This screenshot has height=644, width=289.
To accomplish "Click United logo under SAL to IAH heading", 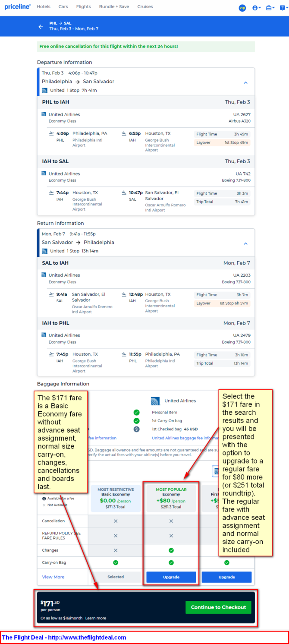I will click(x=44, y=275).
